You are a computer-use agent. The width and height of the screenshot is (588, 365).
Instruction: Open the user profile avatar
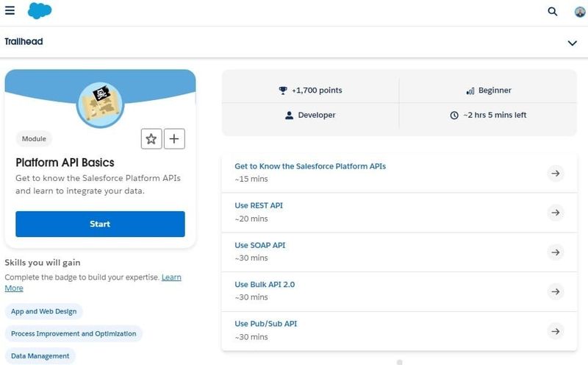click(x=580, y=12)
